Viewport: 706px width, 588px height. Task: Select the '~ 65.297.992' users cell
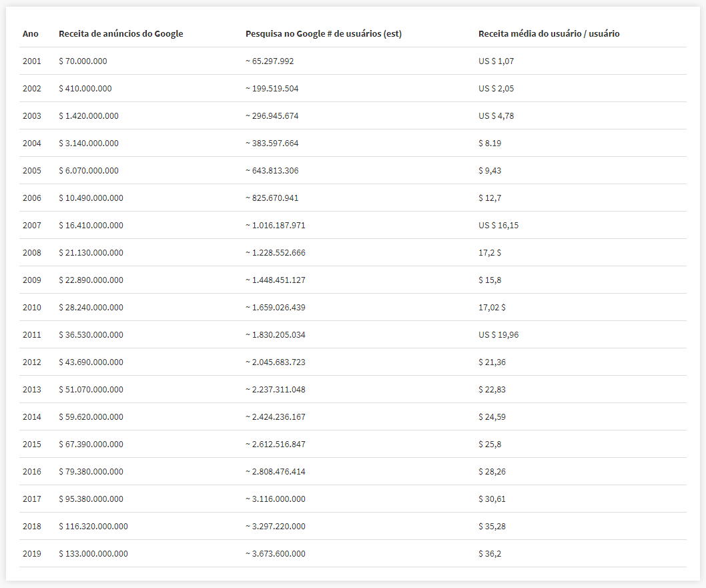pos(269,61)
